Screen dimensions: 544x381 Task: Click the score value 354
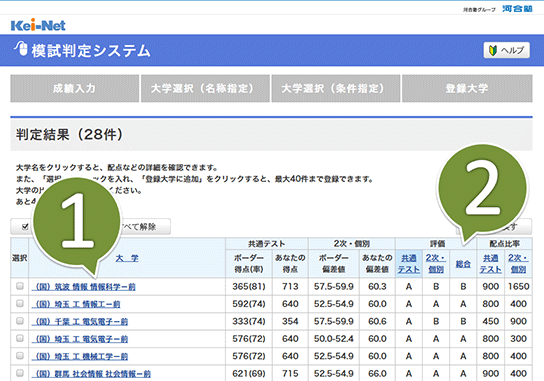tap(290, 321)
